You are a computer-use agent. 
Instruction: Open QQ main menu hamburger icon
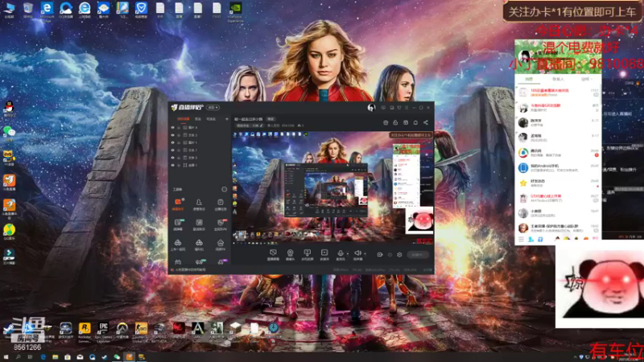[x=521, y=239]
